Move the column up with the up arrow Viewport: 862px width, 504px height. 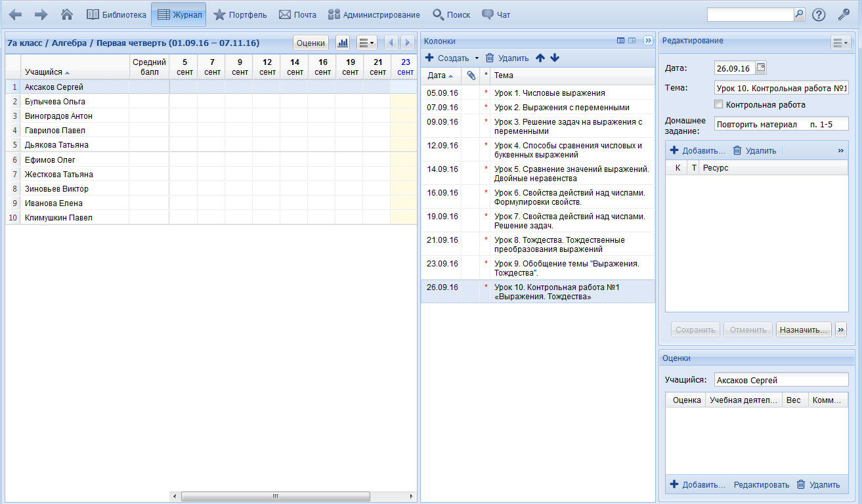coord(540,58)
